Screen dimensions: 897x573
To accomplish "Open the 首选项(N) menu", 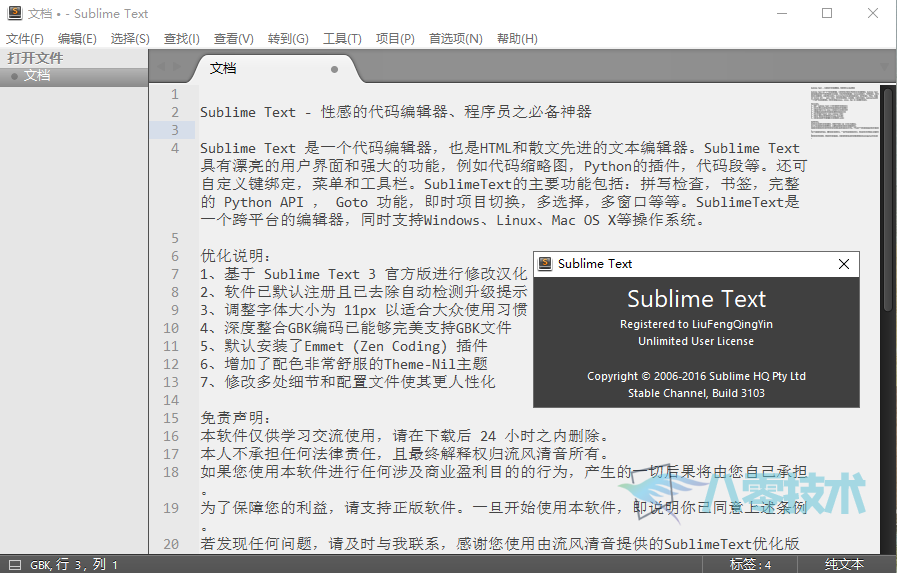I will coord(456,39).
